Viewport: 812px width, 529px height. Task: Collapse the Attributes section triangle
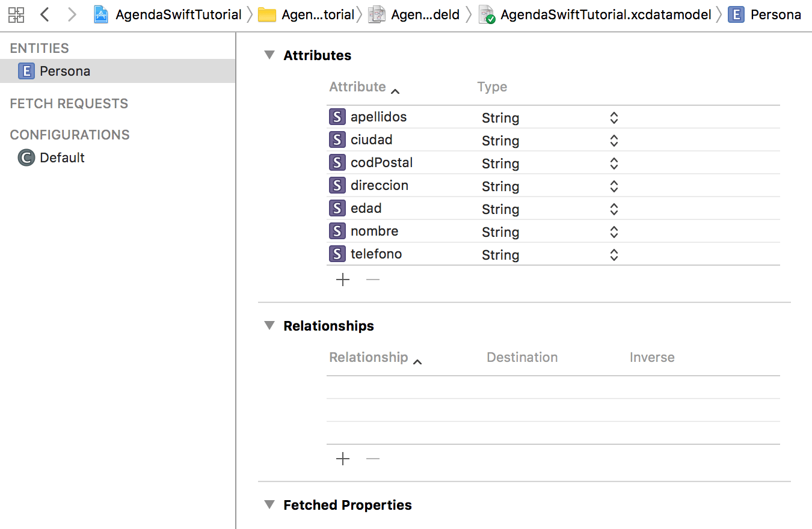(x=269, y=54)
